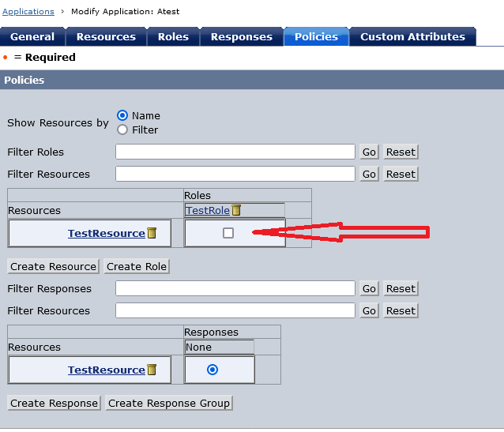This screenshot has width=504, height=432.
Task: Open the Roles tab
Action: (x=173, y=36)
